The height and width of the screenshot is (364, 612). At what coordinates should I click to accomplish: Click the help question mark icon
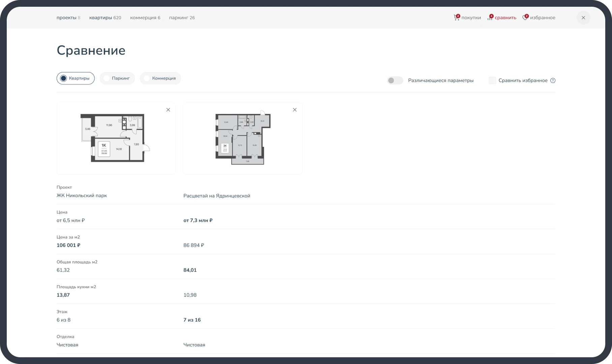click(x=553, y=81)
